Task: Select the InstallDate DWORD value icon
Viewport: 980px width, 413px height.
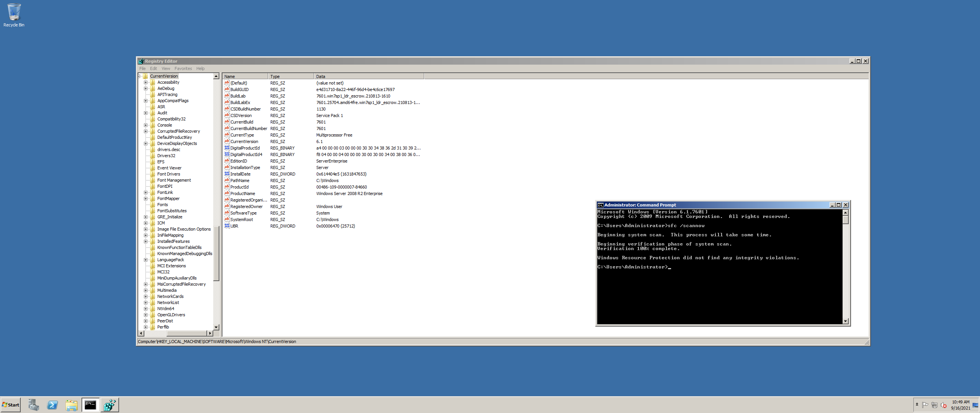Action: [x=227, y=174]
